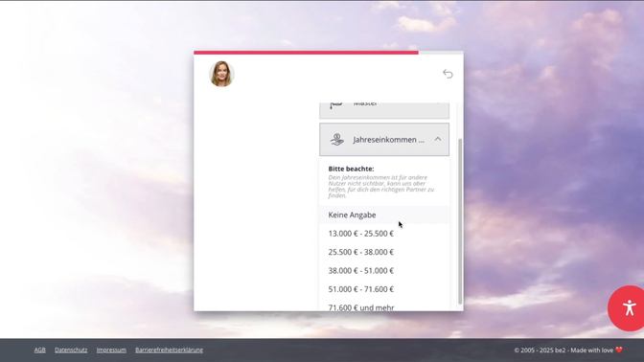Open the Barrierefreiheitserklärung link
644x362 pixels.
(x=170, y=351)
